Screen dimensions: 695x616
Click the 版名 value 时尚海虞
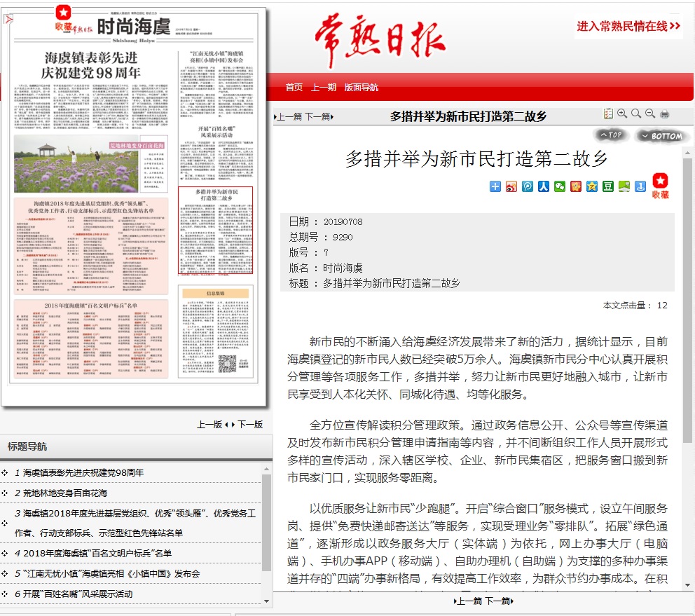pyautogui.click(x=343, y=268)
